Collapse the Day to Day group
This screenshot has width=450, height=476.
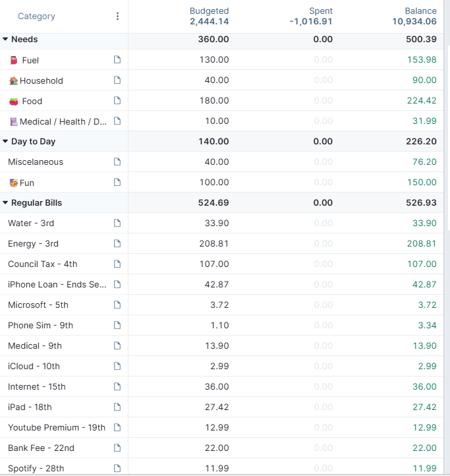(5, 141)
